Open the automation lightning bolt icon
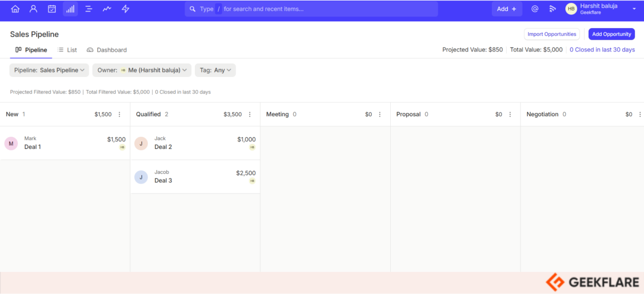 [125, 9]
